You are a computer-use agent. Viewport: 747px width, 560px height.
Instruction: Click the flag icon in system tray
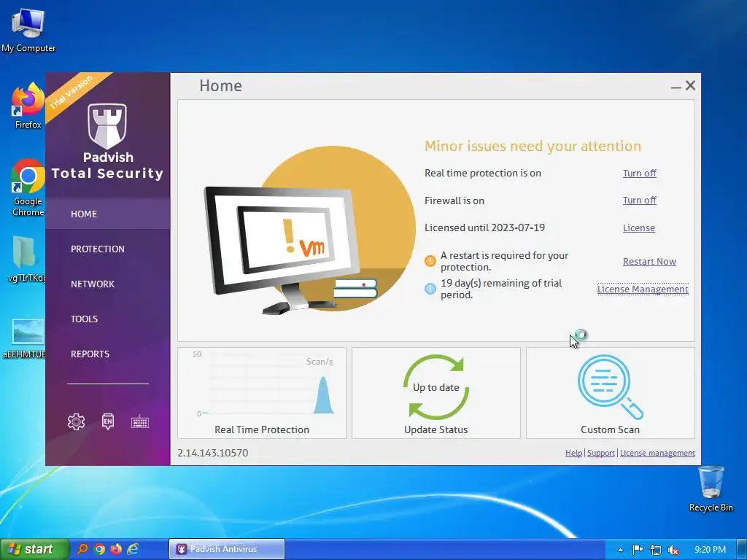point(638,550)
